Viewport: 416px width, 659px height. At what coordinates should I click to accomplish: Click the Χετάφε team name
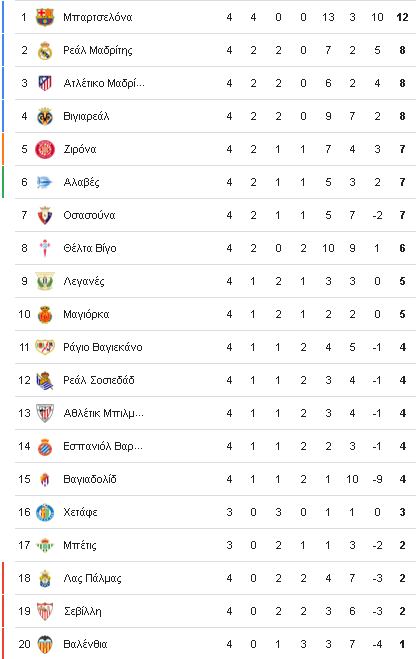(80, 512)
